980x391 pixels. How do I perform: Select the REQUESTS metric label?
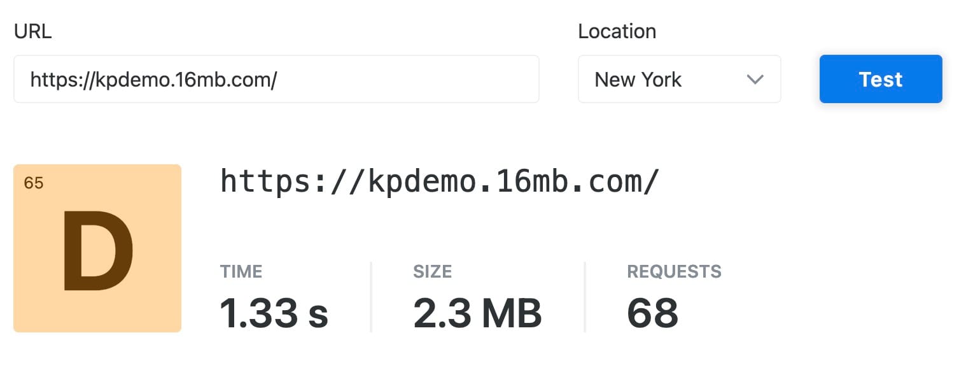pos(675,271)
